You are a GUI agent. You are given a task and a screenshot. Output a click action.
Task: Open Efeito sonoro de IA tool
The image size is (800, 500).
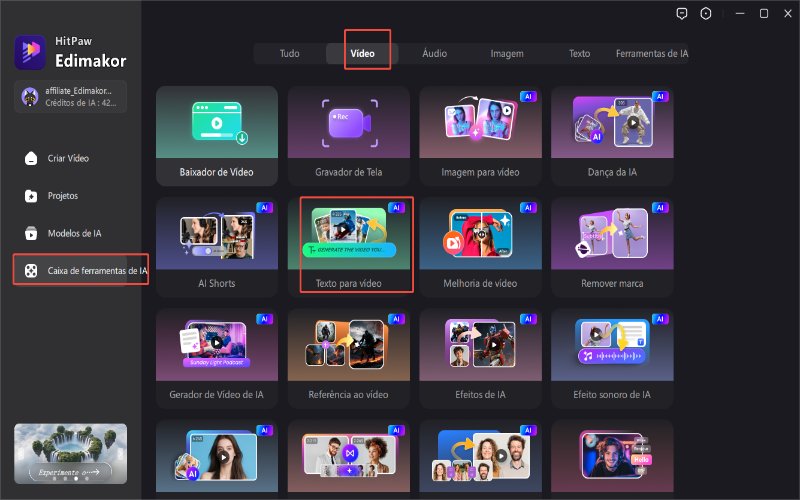pyautogui.click(x=612, y=358)
